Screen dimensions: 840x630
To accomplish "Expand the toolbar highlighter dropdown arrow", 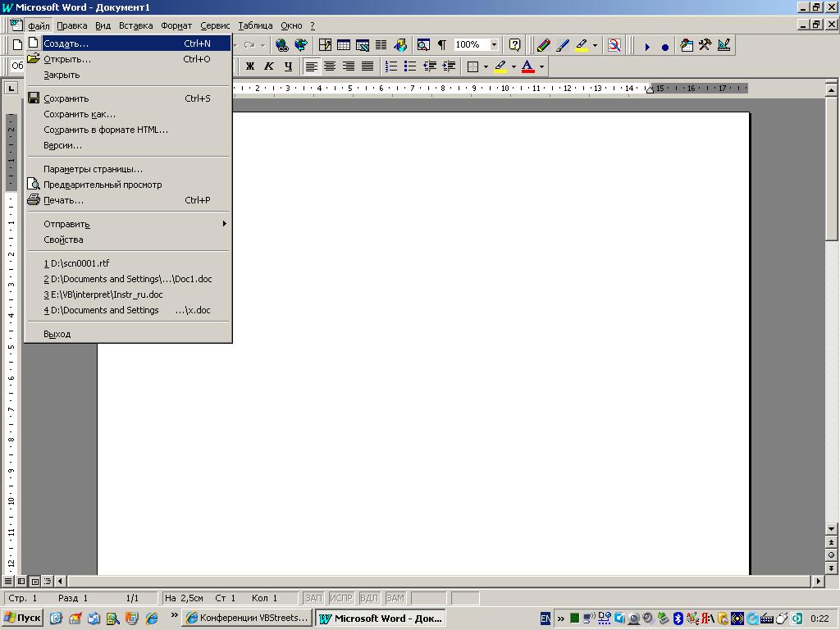I will 596,46.
